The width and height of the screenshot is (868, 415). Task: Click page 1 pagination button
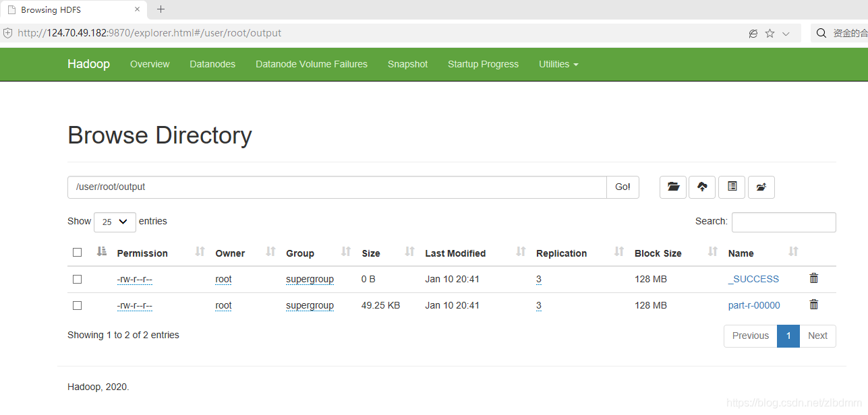pyautogui.click(x=788, y=336)
